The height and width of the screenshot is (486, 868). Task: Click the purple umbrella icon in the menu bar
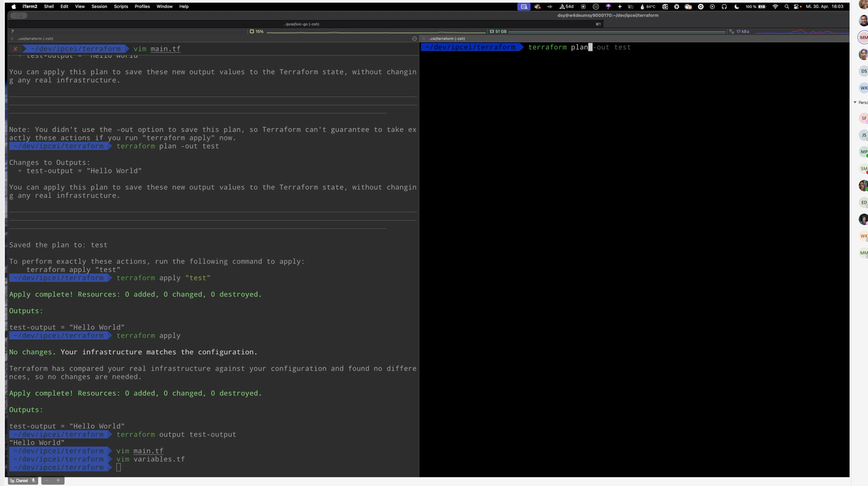[608, 7]
